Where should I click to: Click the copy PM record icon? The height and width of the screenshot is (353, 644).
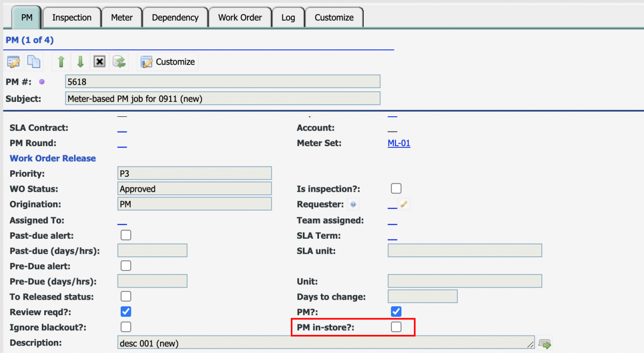click(34, 62)
